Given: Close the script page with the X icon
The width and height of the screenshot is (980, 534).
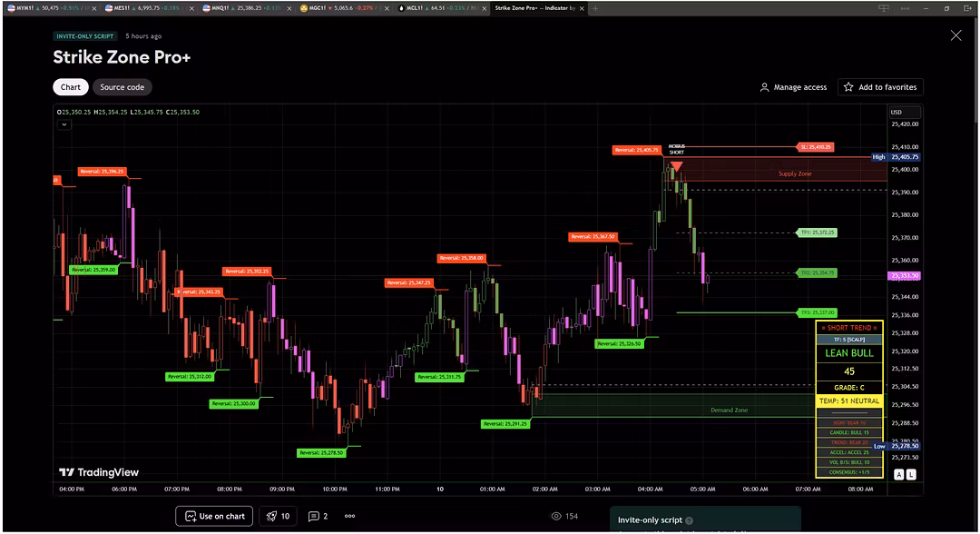Looking at the screenshot, I should tap(955, 35).
